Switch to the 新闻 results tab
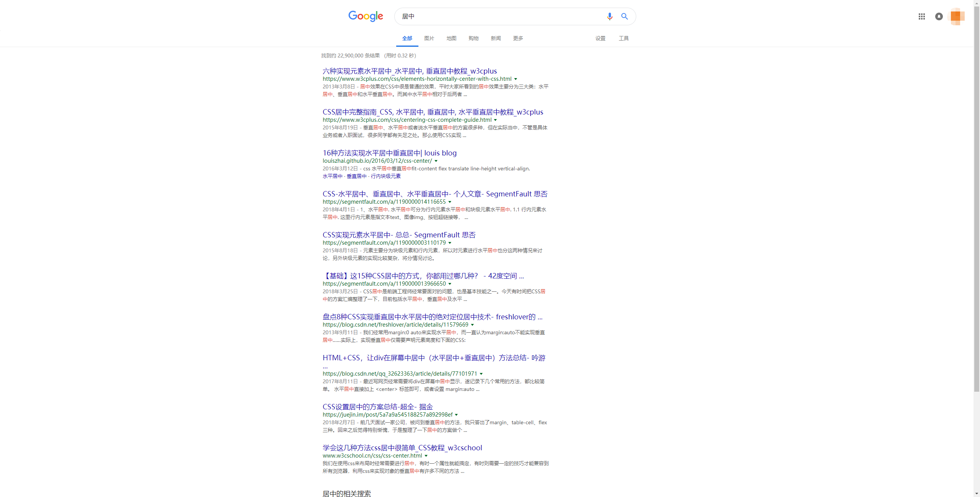The width and height of the screenshot is (980, 497). (x=495, y=38)
